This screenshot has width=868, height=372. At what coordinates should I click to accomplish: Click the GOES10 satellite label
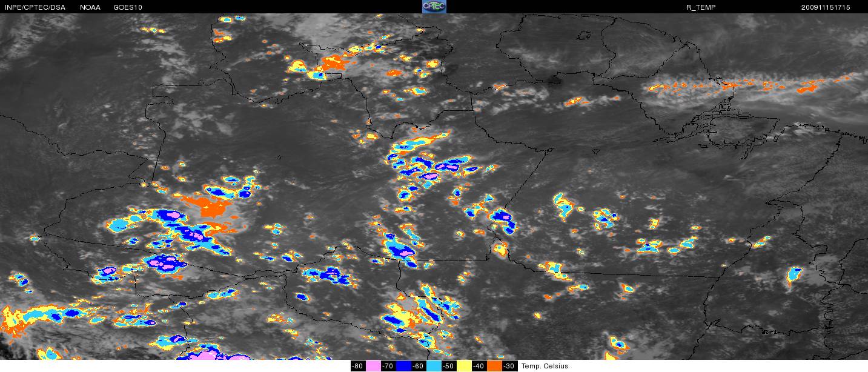(x=128, y=7)
